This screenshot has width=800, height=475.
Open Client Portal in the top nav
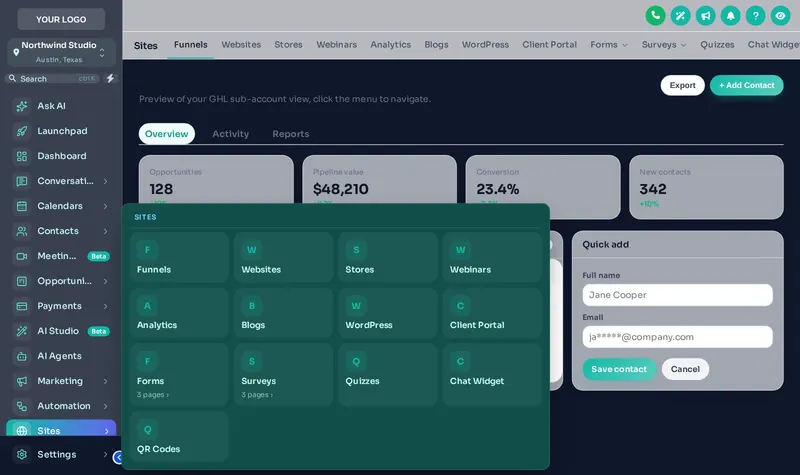(x=549, y=45)
